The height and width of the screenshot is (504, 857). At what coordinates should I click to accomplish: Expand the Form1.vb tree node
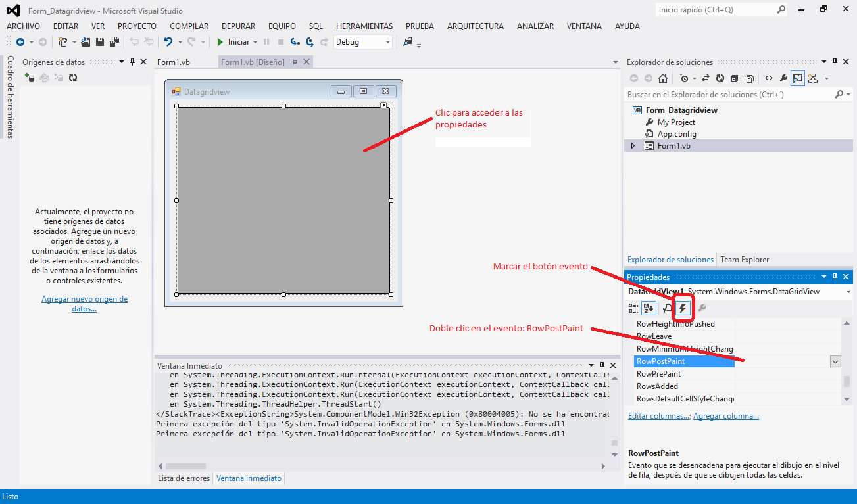click(633, 145)
